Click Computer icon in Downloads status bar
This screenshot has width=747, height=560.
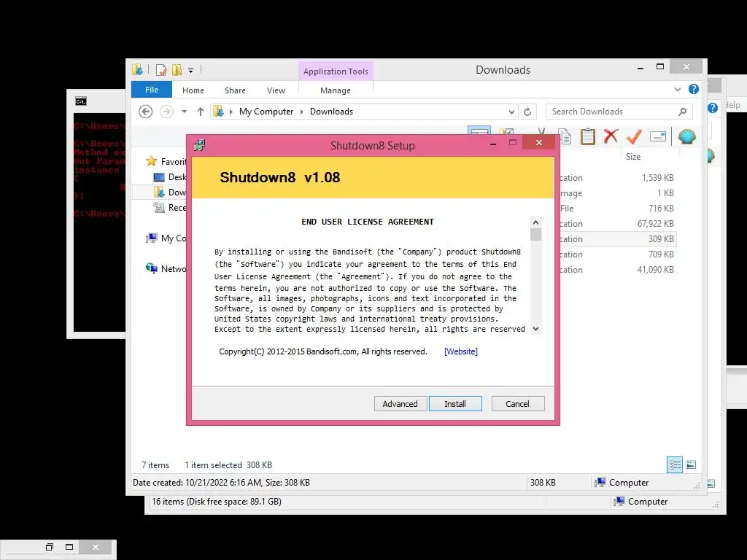click(x=600, y=483)
